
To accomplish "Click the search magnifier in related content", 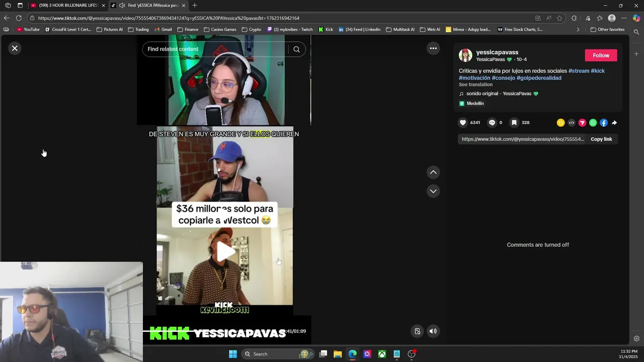I will coord(296,49).
